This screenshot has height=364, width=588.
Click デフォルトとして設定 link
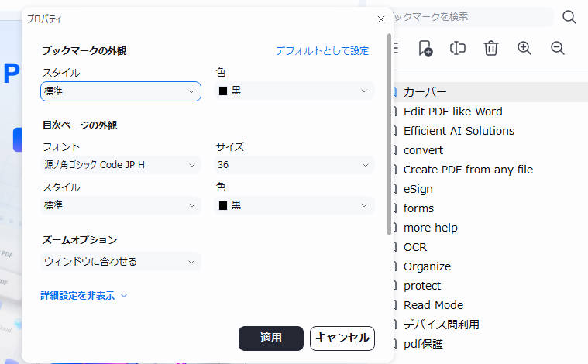tap(322, 51)
